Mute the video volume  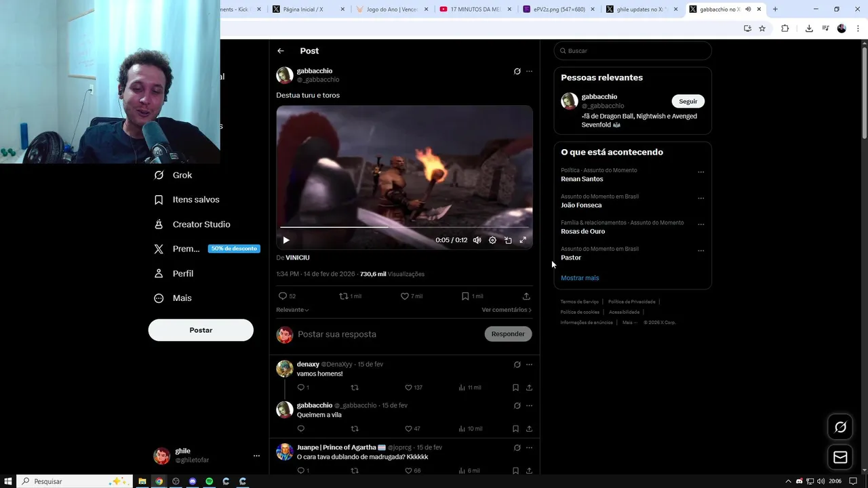(477, 240)
